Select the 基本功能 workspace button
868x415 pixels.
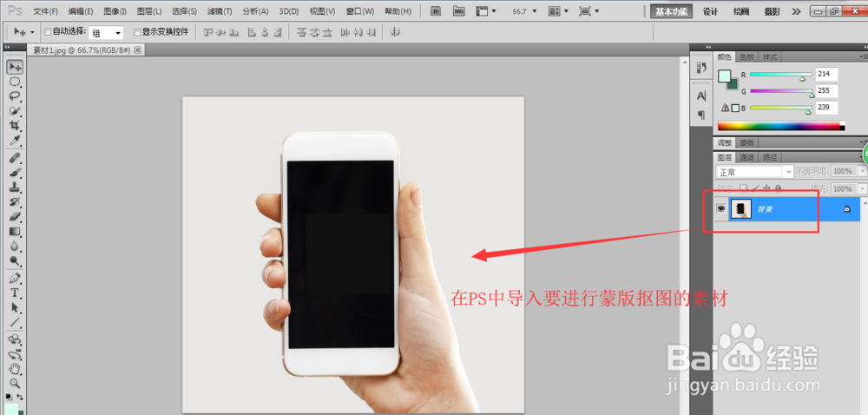tap(671, 11)
